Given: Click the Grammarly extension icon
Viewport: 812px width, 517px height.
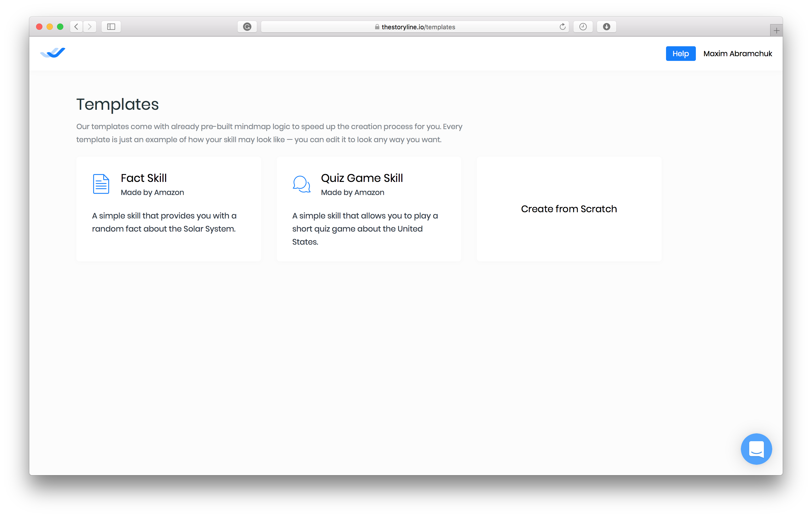Looking at the screenshot, I should [247, 27].
